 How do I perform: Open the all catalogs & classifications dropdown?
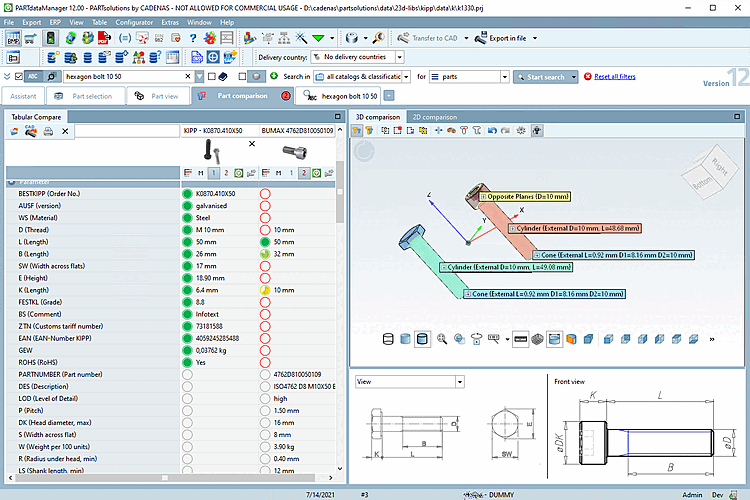point(406,77)
